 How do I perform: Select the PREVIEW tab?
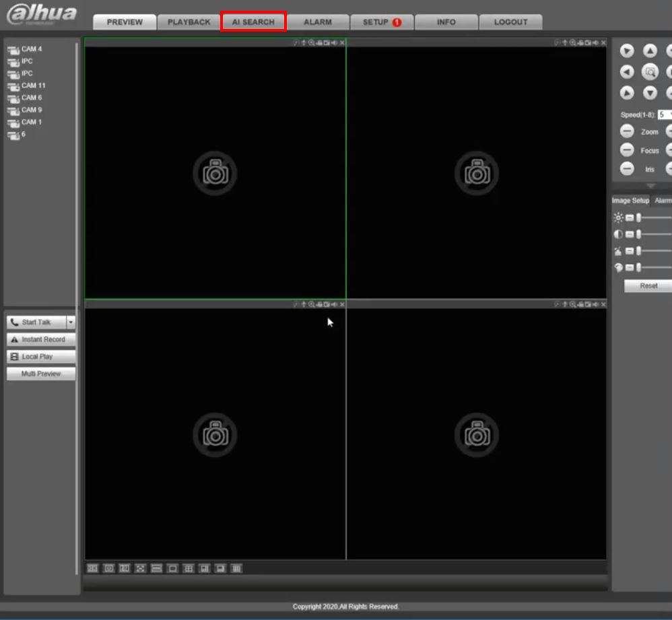125,22
